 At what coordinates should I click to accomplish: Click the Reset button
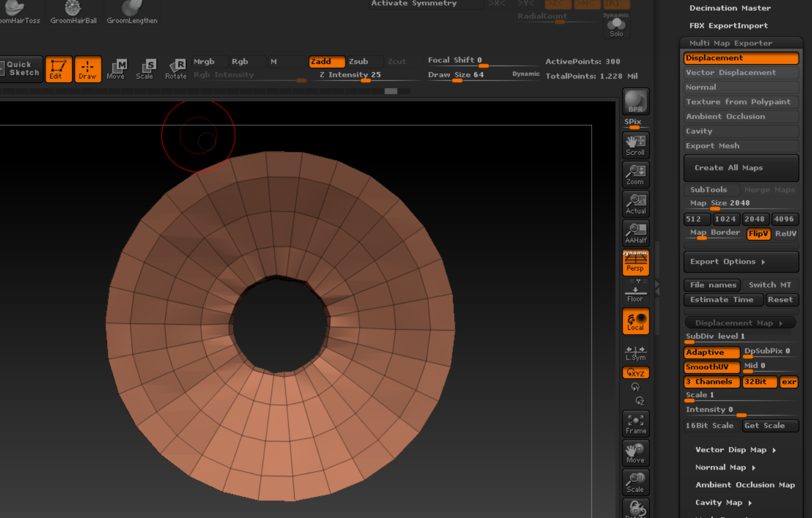pyautogui.click(x=782, y=300)
